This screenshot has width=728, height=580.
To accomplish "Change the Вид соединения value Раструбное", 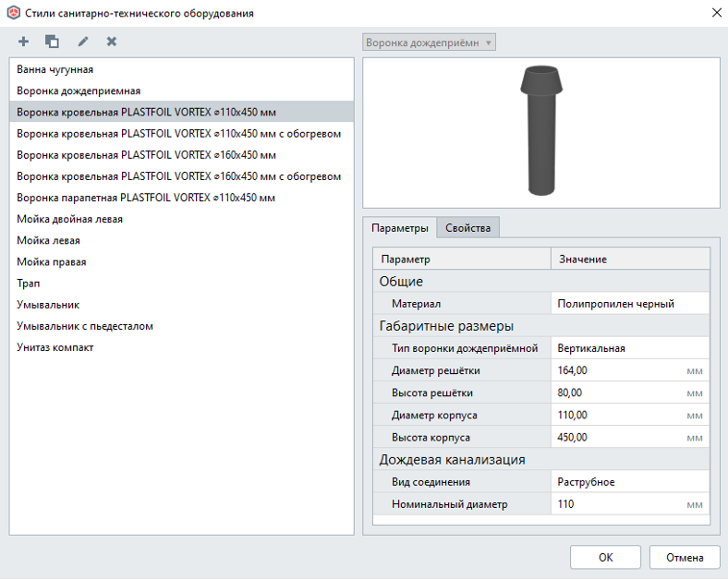I will pos(630,482).
